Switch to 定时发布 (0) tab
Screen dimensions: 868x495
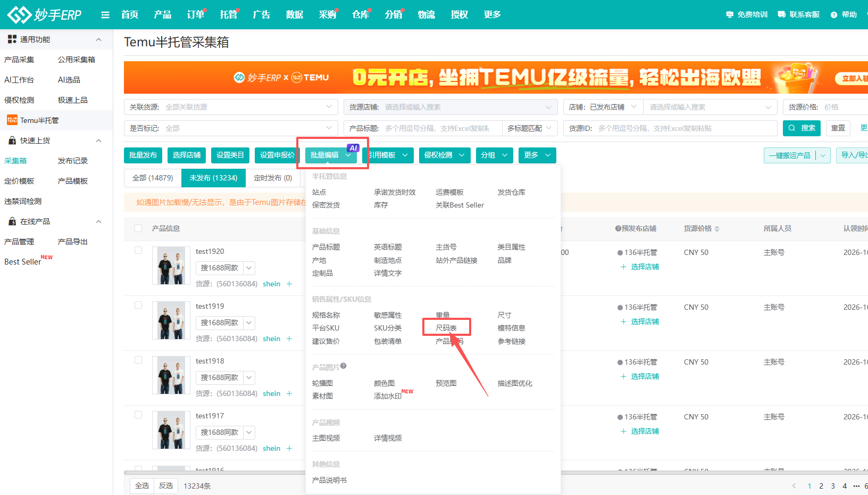point(273,178)
